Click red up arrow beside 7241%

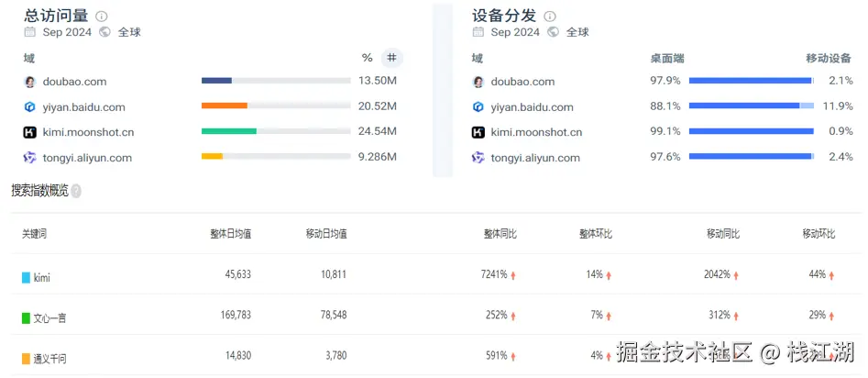pyautogui.click(x=513, y=275)
